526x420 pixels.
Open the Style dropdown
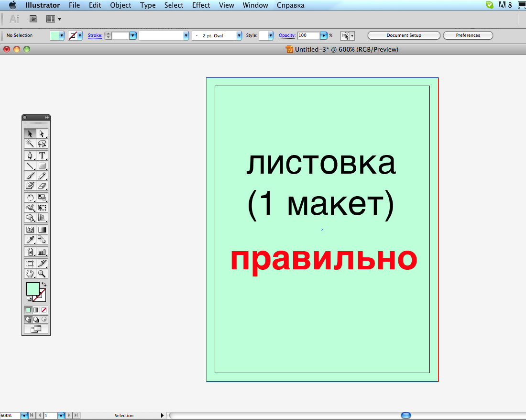(x=270, y=35)
